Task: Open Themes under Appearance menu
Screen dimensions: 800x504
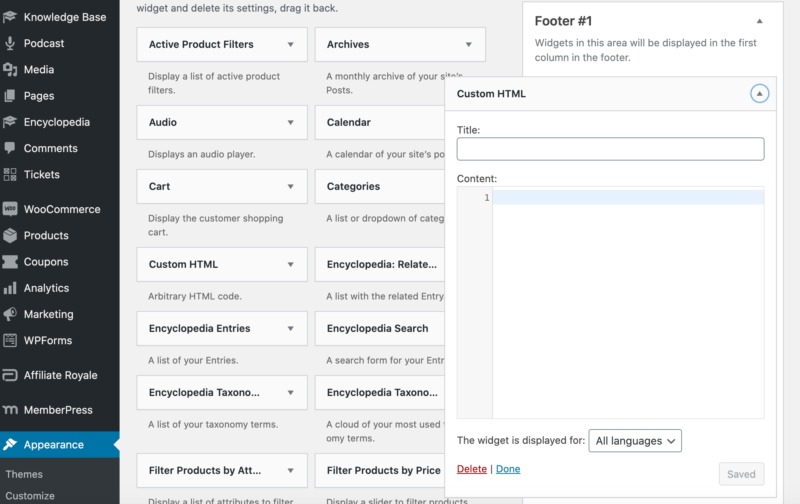Action: [x=24, y=474]
